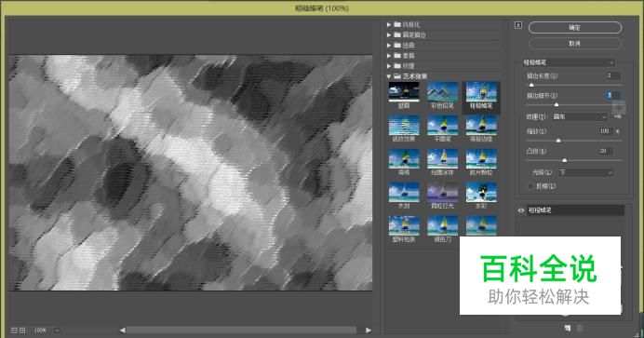Expand the 画笔描边 filter folder
This screenshot has height=338, width=644.
(x=388, y=34)
